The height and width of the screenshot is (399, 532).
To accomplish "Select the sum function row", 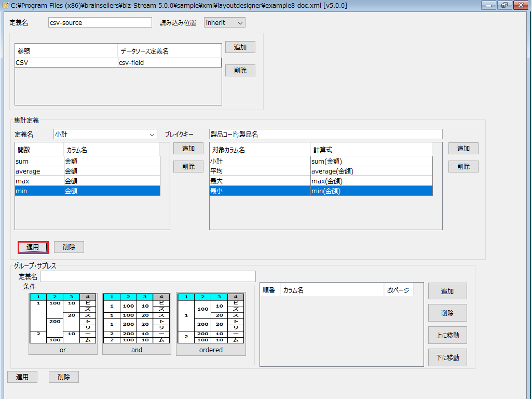I will tap(88, 161).
